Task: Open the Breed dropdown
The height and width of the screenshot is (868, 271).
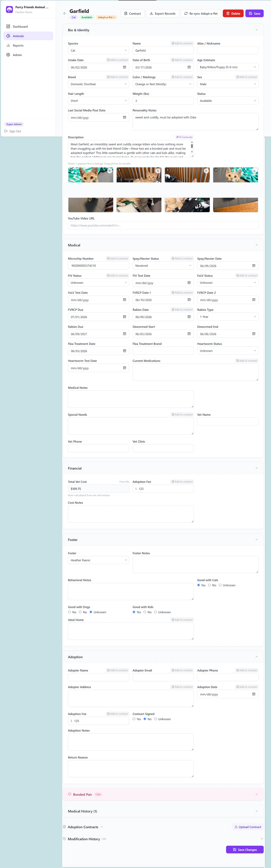Action: pyautogui.click(x=98, y=84)
